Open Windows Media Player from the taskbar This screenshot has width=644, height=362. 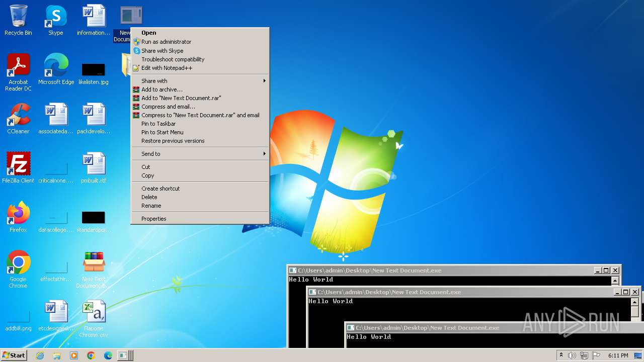74,355
